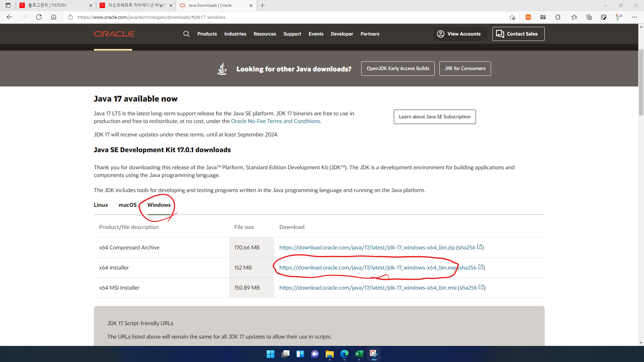This screenshot has width=644, height=362.
Task: Open the Developer navigation menu
Action: [x=342, y=34]
